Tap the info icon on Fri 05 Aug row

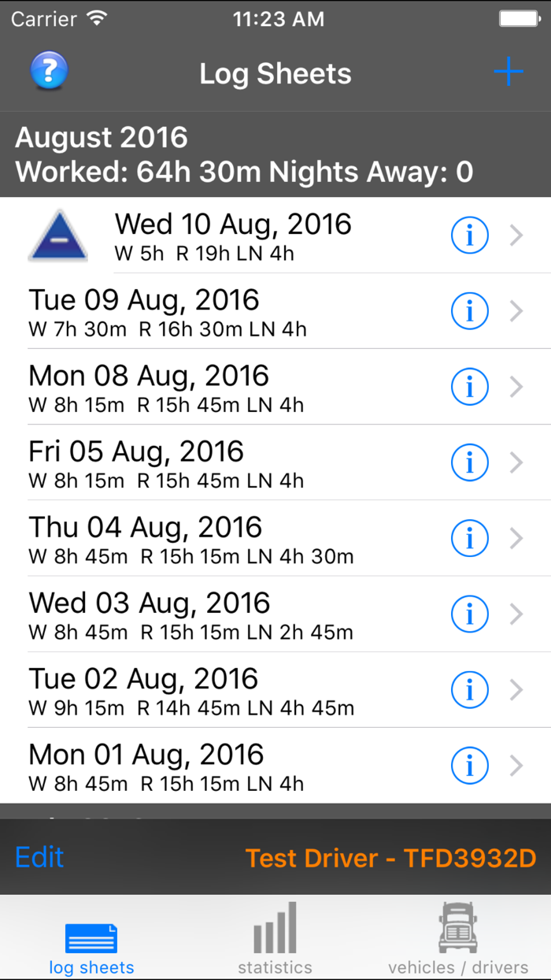pyautogui.click(x=470, y=462)
